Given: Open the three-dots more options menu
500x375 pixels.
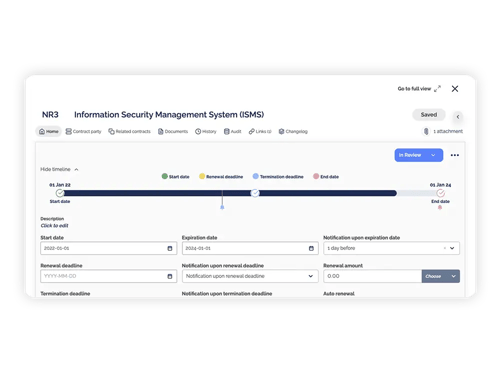Looking at the screenshot, I should [x=455, y=155].
